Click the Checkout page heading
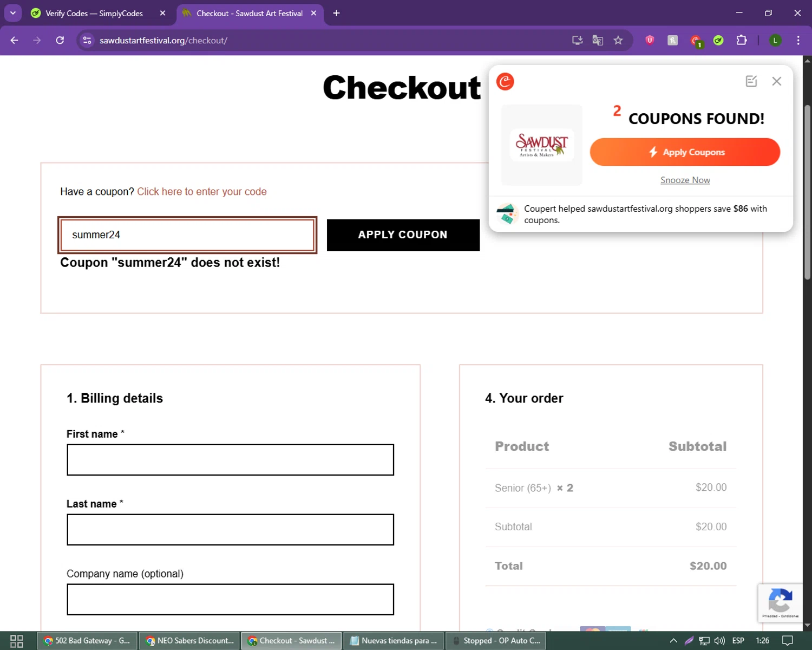 (402, 88)
